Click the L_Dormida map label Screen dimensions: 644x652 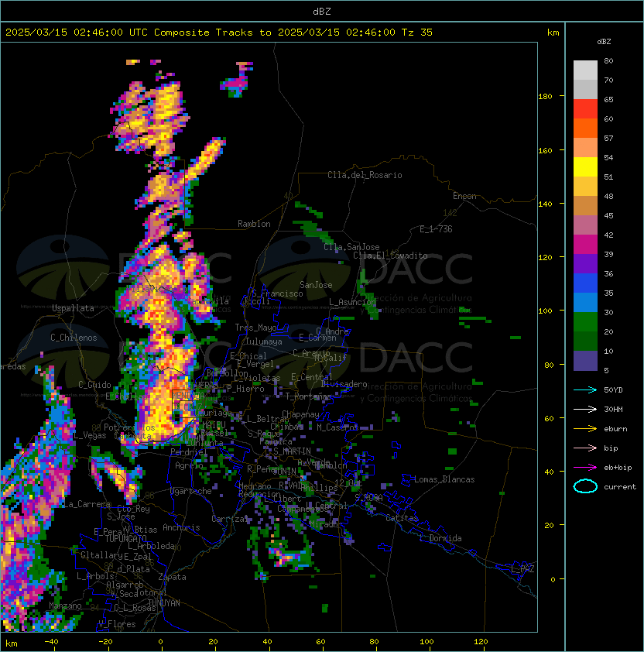coord(440,538)
